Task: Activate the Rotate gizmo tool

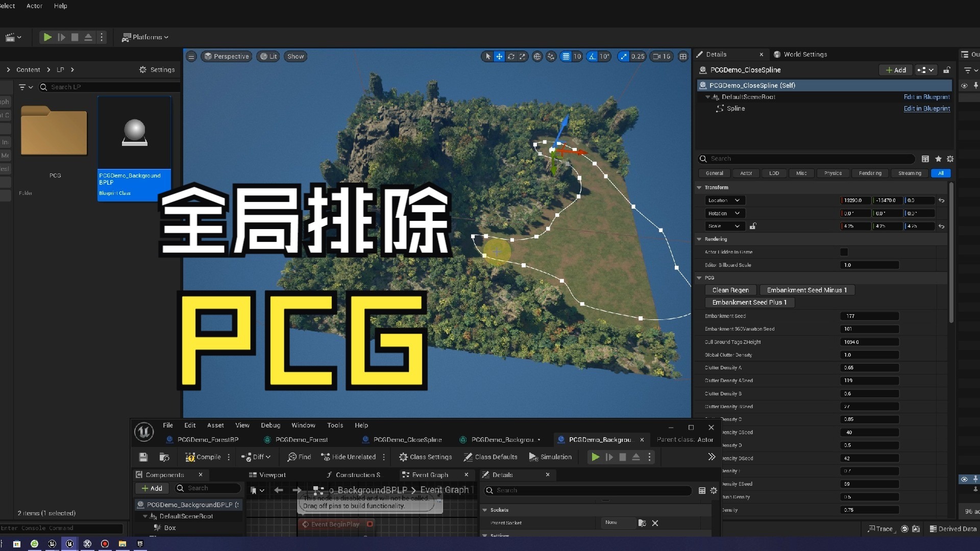Action: click(511, 57)
